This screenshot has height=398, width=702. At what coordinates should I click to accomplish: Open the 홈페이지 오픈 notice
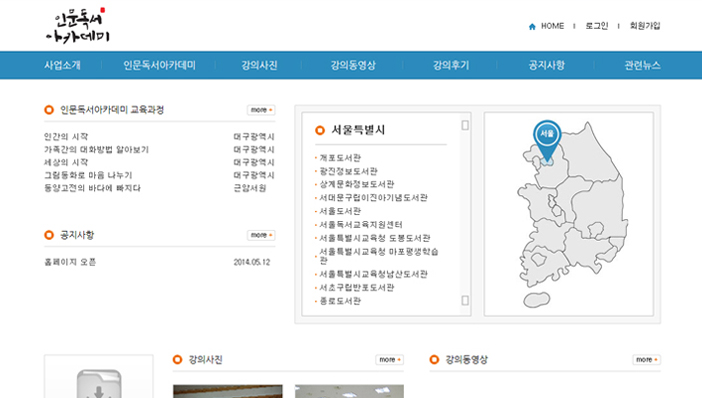click(70, 262)
